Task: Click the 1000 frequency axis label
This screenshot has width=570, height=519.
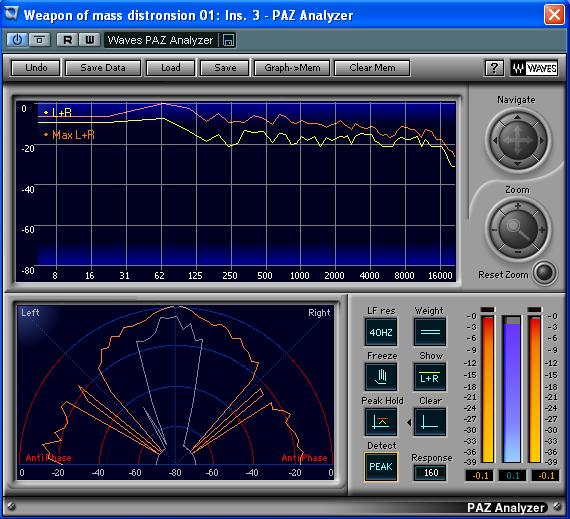Action: point(300,276)
